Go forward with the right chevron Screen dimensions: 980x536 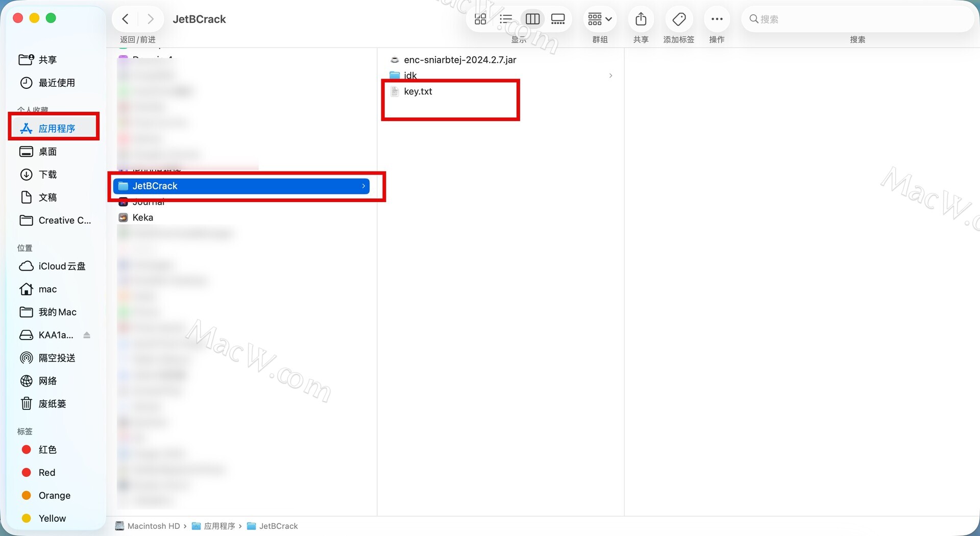(150, 19)
